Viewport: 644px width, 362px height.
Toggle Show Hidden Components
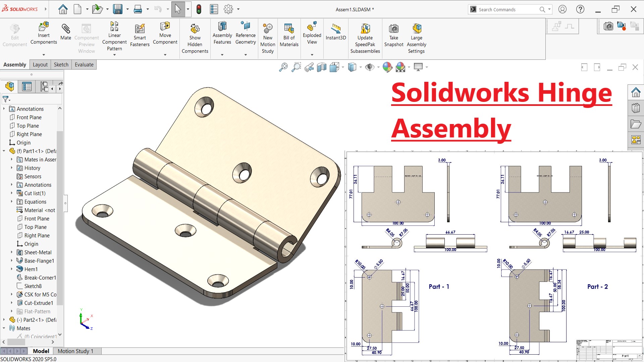[x=195, y=29]
